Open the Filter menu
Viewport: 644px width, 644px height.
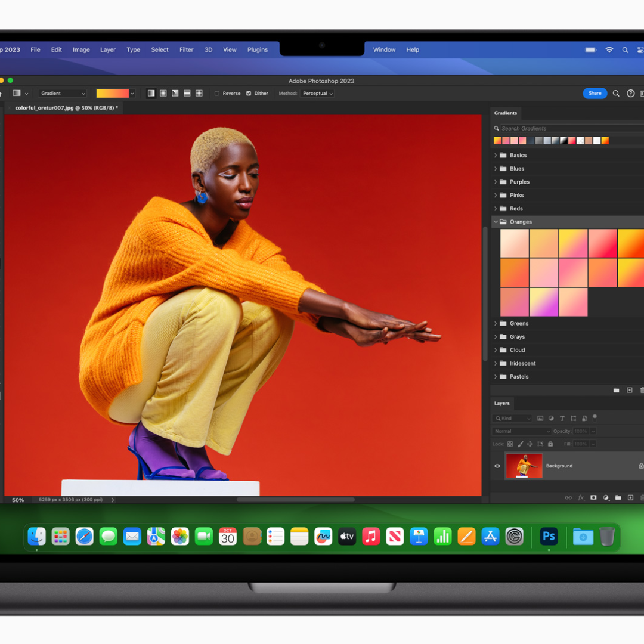(186, 50)
